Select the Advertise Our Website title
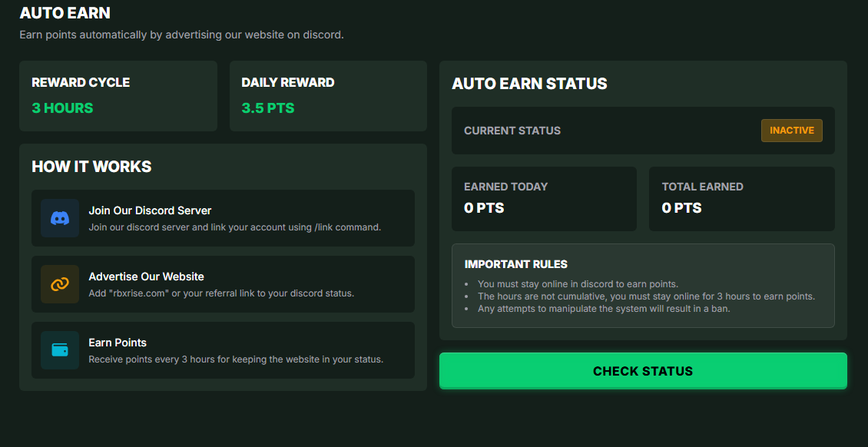Image resolution: width=868 pixels, height=447 pixels. [x=146, y=276]
